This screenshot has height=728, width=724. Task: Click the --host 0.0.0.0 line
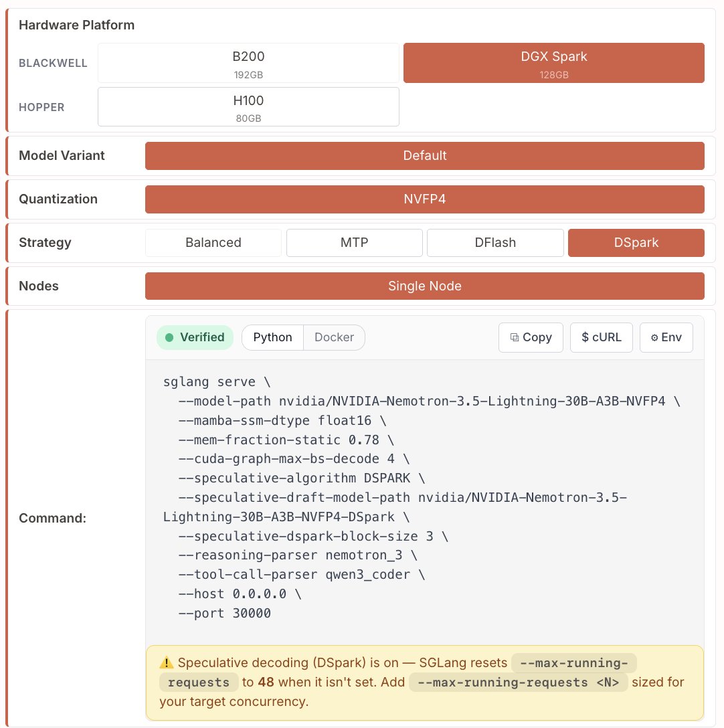[240, 594]
